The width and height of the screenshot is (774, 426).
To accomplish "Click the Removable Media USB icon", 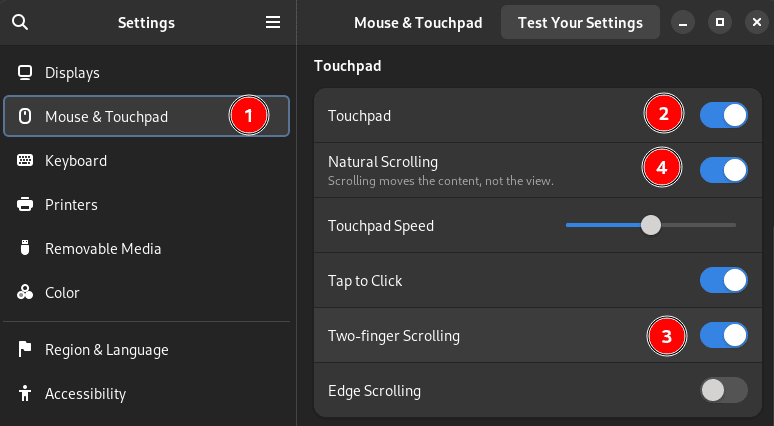I will [25, 248].
